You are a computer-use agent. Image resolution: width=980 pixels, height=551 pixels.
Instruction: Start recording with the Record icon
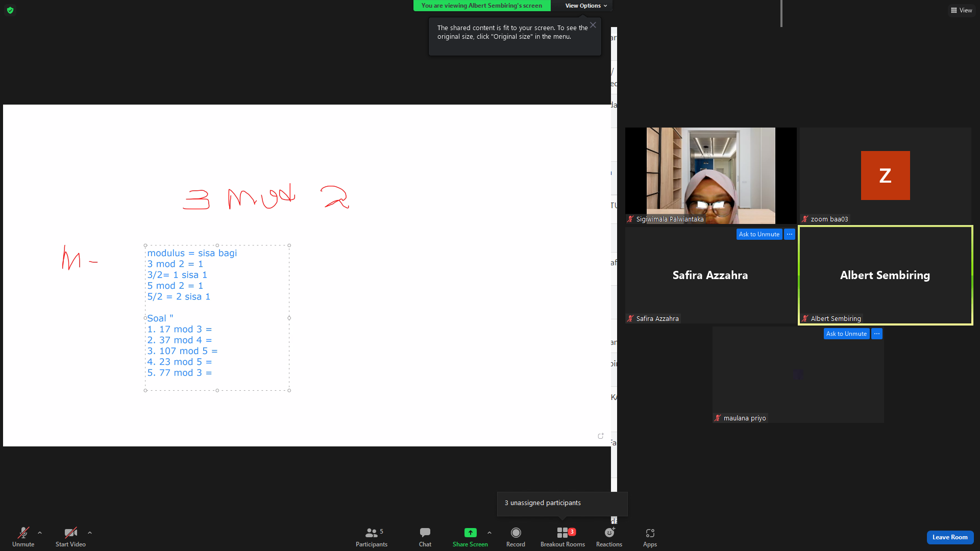516,533
